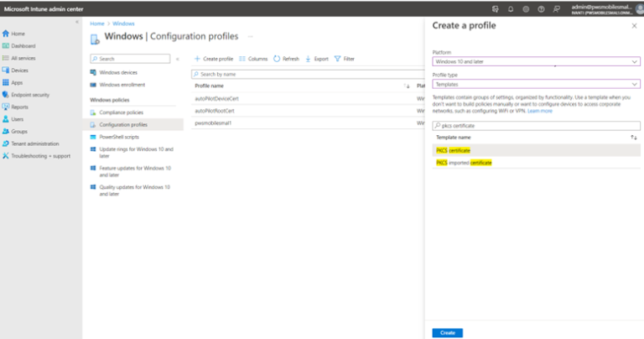Select the PKCS imported certificate template
This screenshot has width=644, height=339.
click(x=536, y=163)
